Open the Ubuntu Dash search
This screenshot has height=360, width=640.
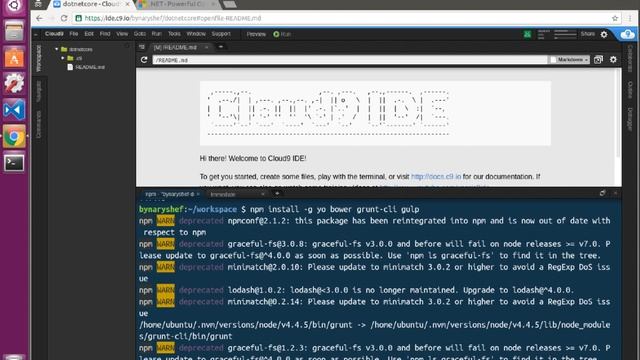14,6
